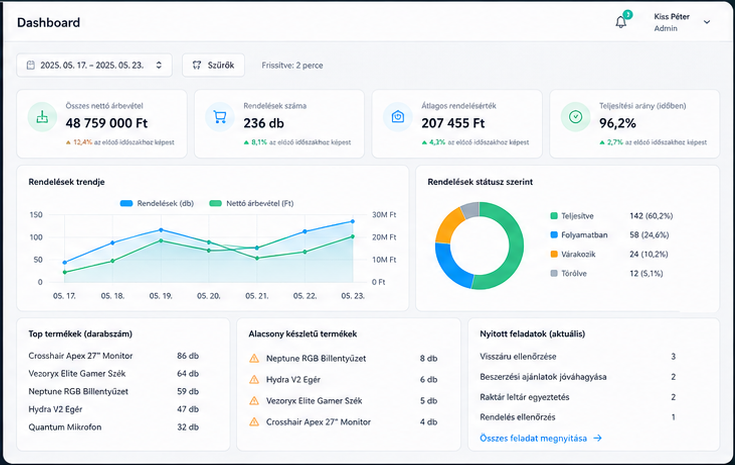Click warning icon beside Hydra V2 Egér
Viewport: 735px width, 465px height.
tap(254, 380)
